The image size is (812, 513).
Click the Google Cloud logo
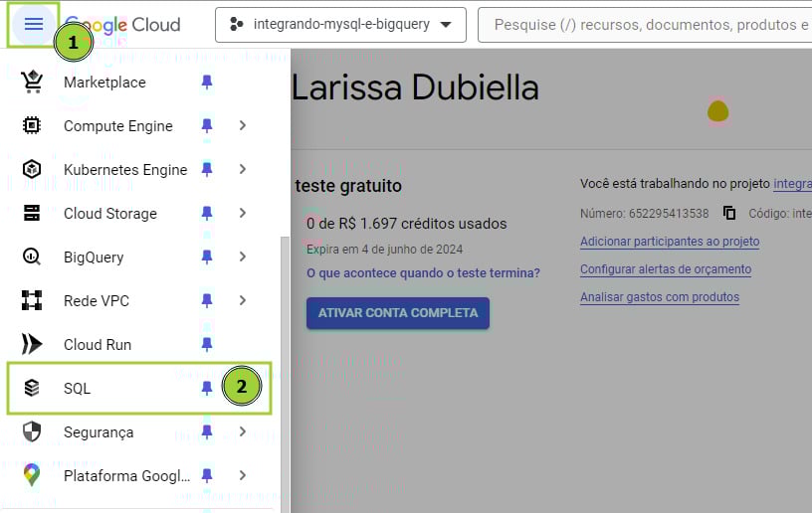123,24
